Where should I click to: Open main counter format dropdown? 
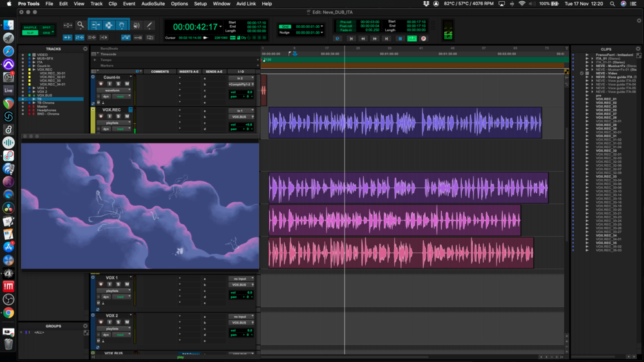pyautogui.click(x=220, y=26)
